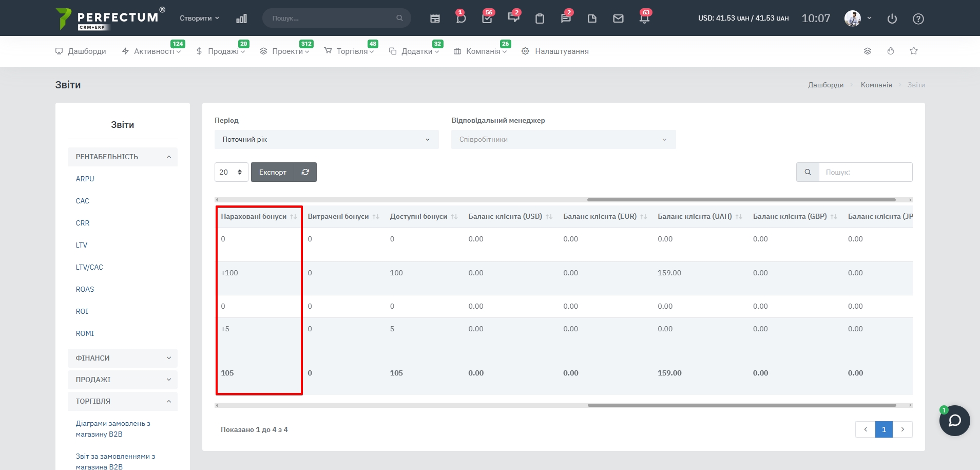Focus the table Пошук input field
Screen dimensions: 980x470
[866, 172]
